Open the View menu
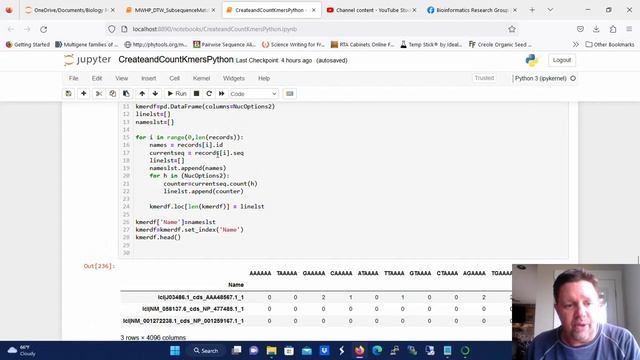Viewport: 640px width, 360px height. tap(122, 78)
